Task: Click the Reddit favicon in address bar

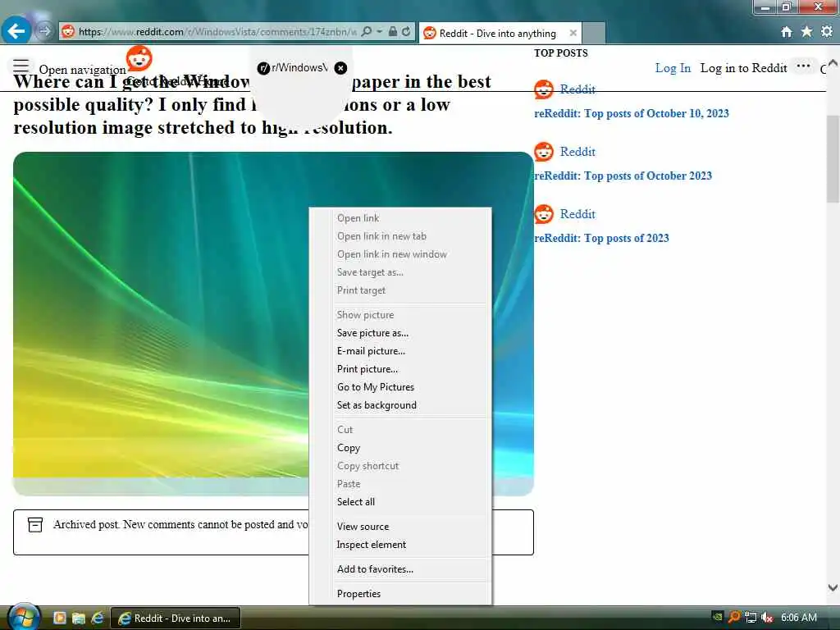Action: point(68,32)
